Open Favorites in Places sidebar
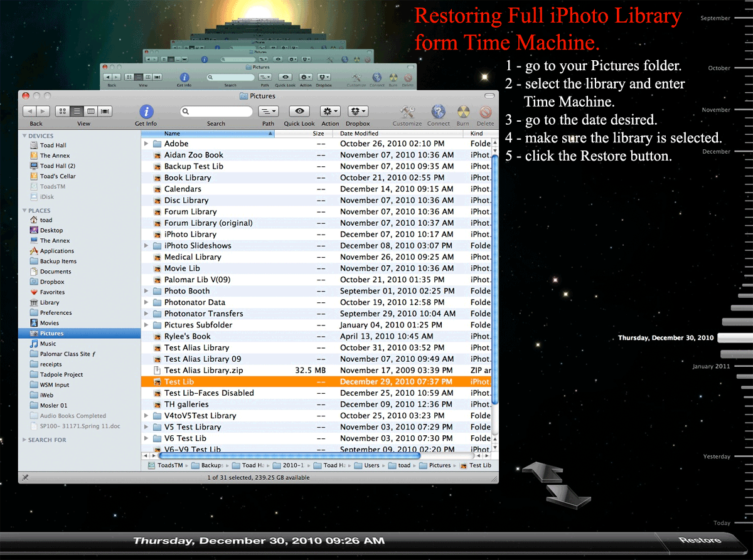 click(52, 292)
